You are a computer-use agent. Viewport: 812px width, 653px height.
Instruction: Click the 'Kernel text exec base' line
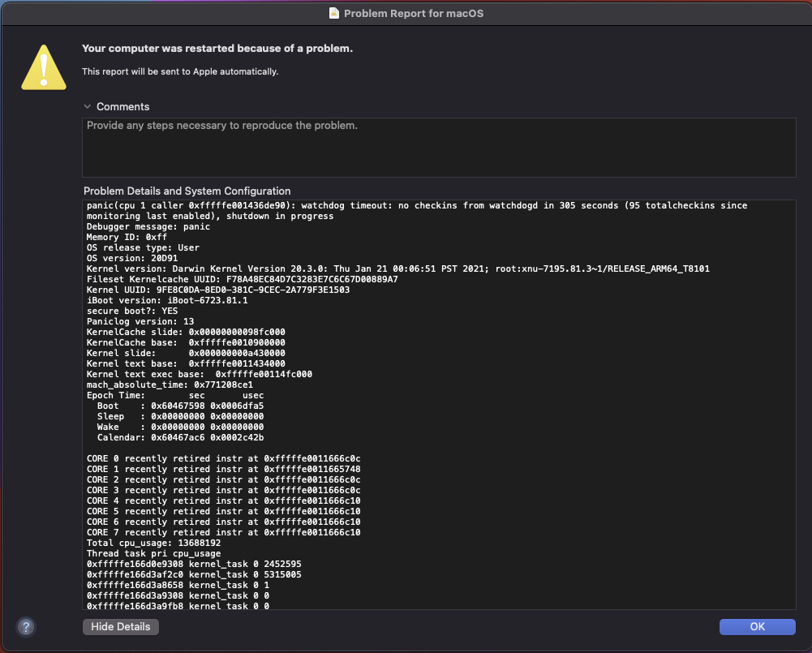click(200, 375)
